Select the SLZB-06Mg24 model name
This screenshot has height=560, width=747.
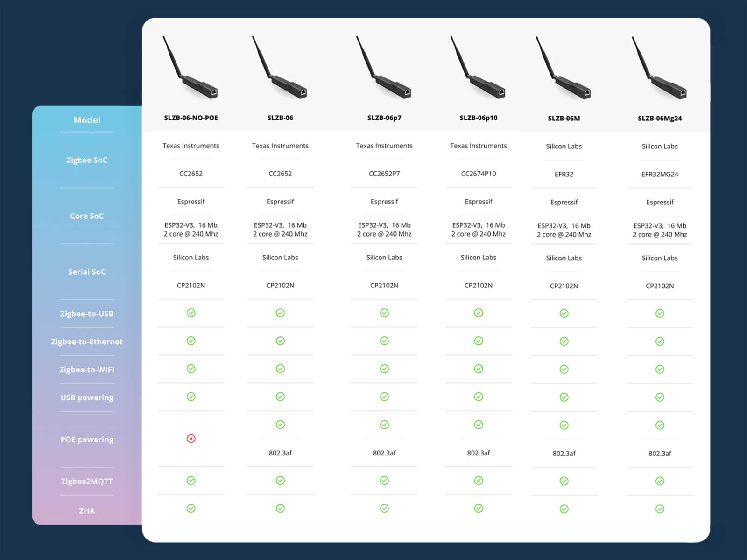tap(660, 119)
